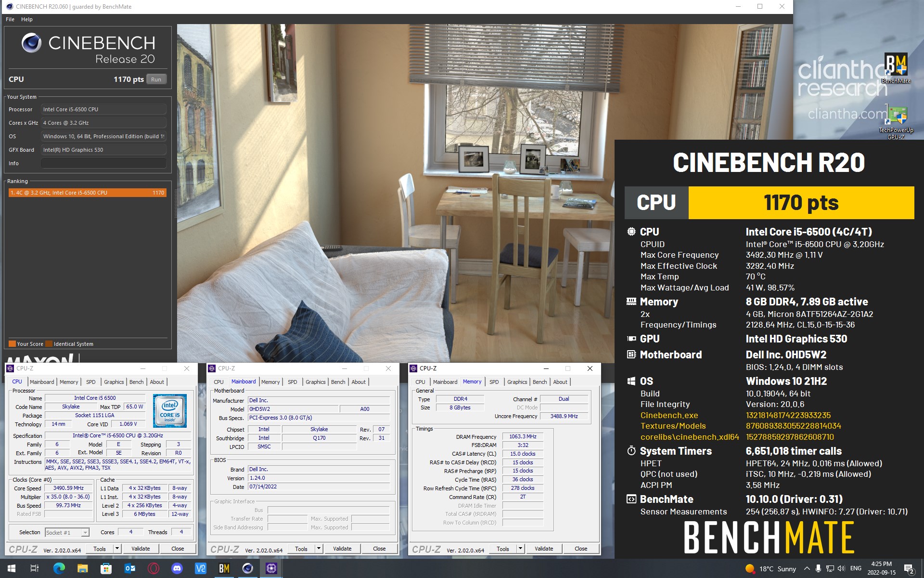Switch to Graphics tab in Memory CPU-Z window
The image size is (924, 578).
tap(517, 382)
